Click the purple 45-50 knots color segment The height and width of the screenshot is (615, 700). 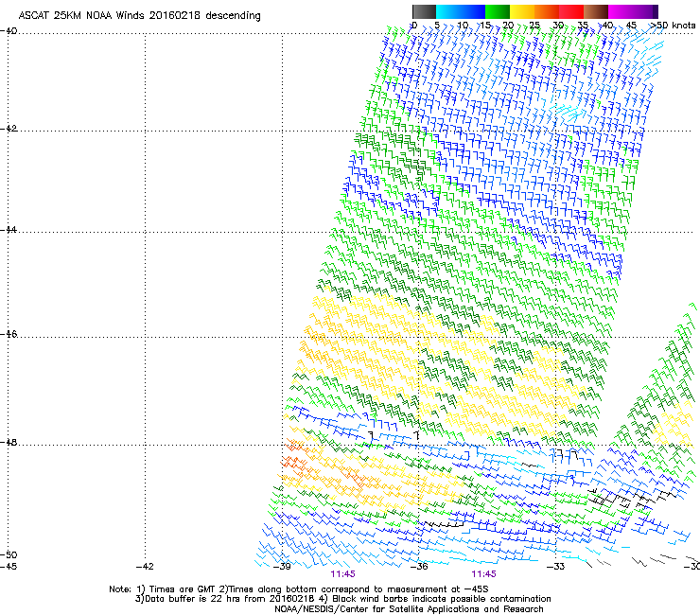[x=645, y=11]
